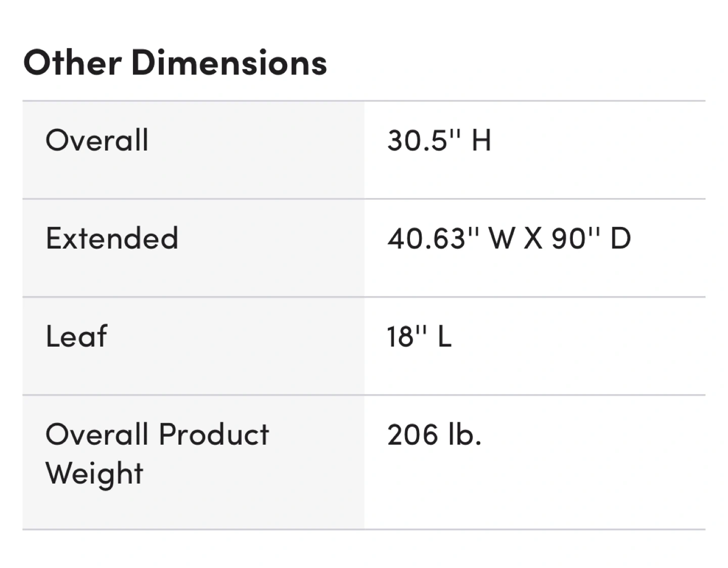Click the 18" number in Leaf row

pyautogui.click(x=407, y=336)
